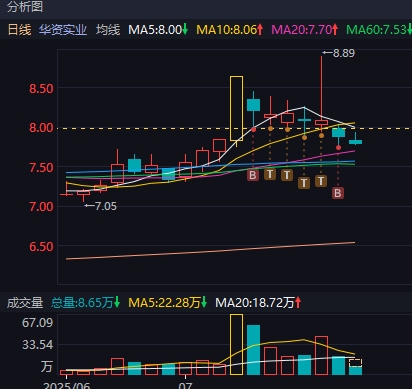
Task: Click the MA10:8.06 value
Action: coord(230,30)
